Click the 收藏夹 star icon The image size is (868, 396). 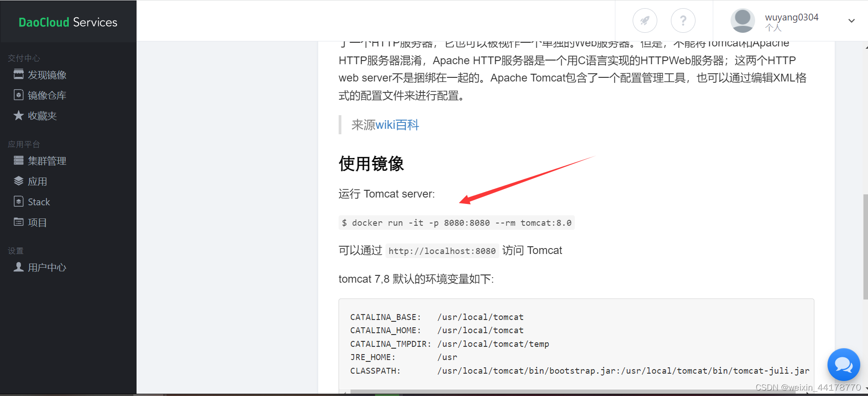coord(19,115)
